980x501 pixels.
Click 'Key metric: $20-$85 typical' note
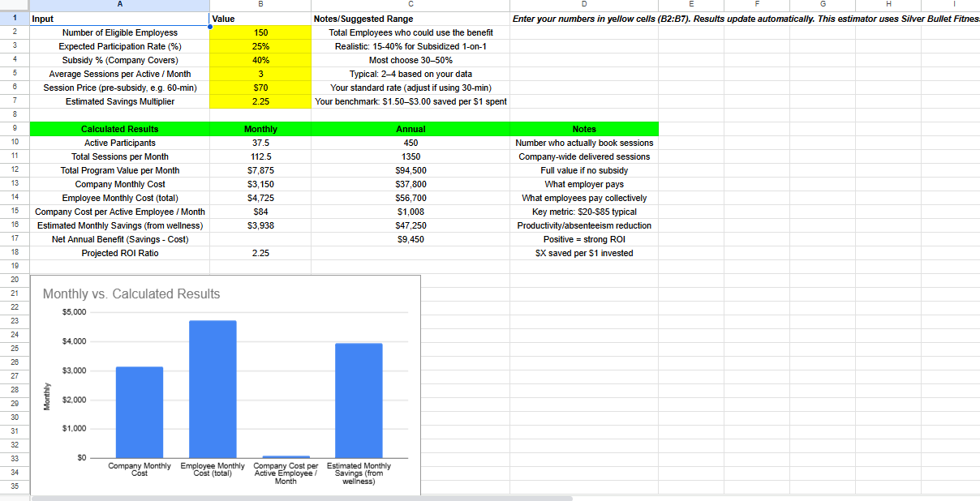pyautogui.click(x=584, y=212)
